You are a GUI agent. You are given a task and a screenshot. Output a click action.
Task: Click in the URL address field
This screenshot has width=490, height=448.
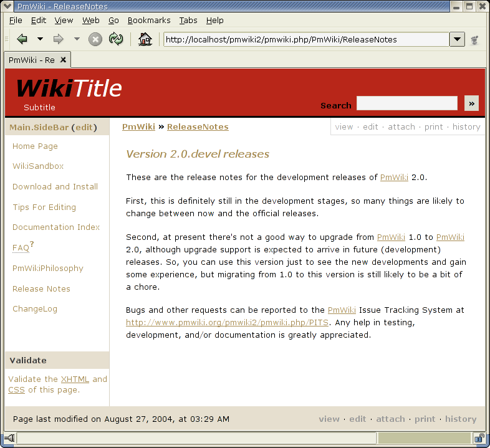[x=306, y=39]
